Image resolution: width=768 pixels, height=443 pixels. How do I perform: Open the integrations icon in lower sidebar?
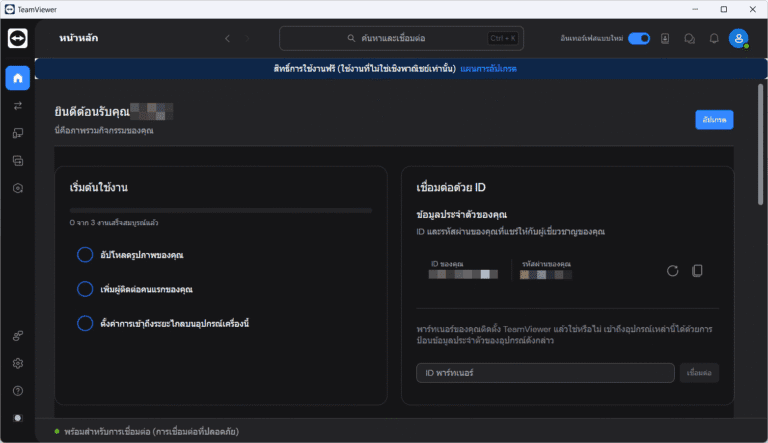click(x=18, y=336)
